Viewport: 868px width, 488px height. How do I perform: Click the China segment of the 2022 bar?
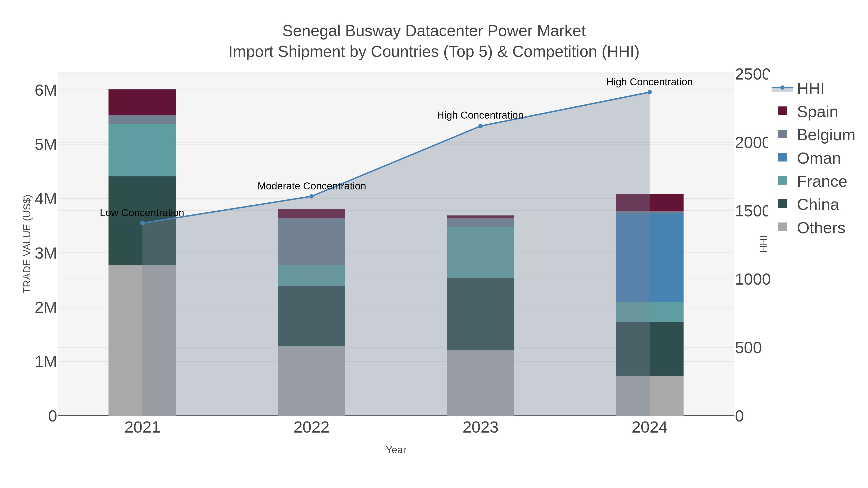coord(311,316)
